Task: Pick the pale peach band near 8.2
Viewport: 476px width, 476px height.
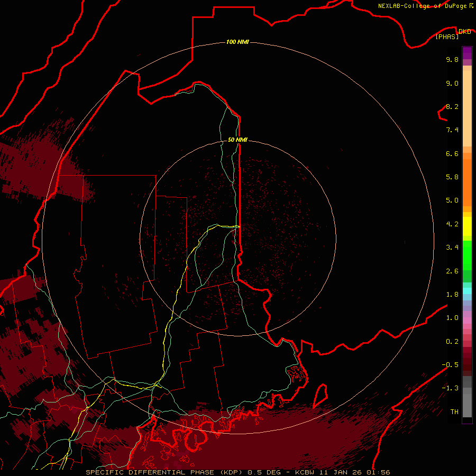Action: tap(467, 108)
